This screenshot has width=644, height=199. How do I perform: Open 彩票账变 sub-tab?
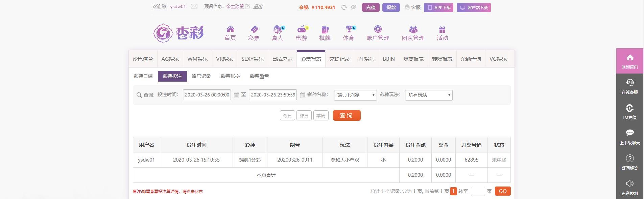pos(231,76)
